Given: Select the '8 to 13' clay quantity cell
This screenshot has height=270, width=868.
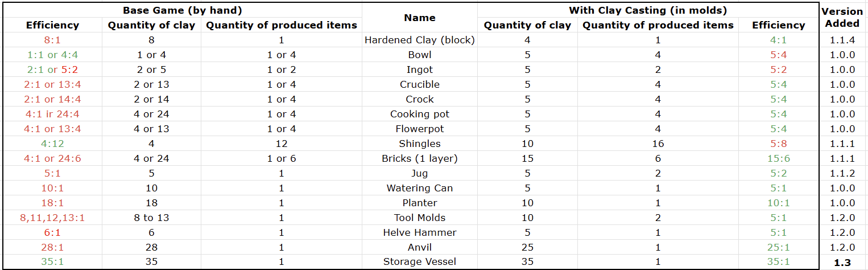Looking at the screenshot, I should [151, 218].
